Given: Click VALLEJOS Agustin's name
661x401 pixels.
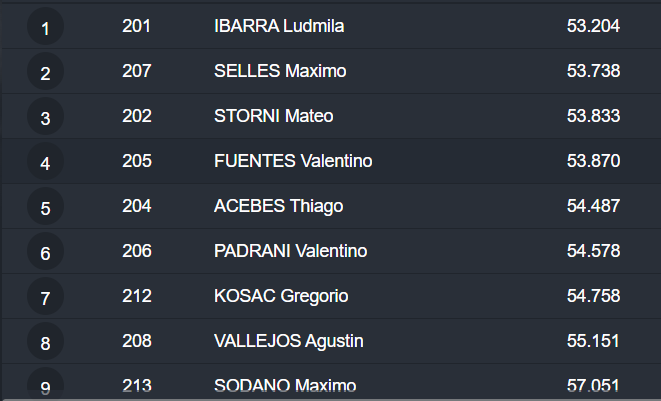Looking at the screenshot, I should pyautogui.click(x=289, y=341).
